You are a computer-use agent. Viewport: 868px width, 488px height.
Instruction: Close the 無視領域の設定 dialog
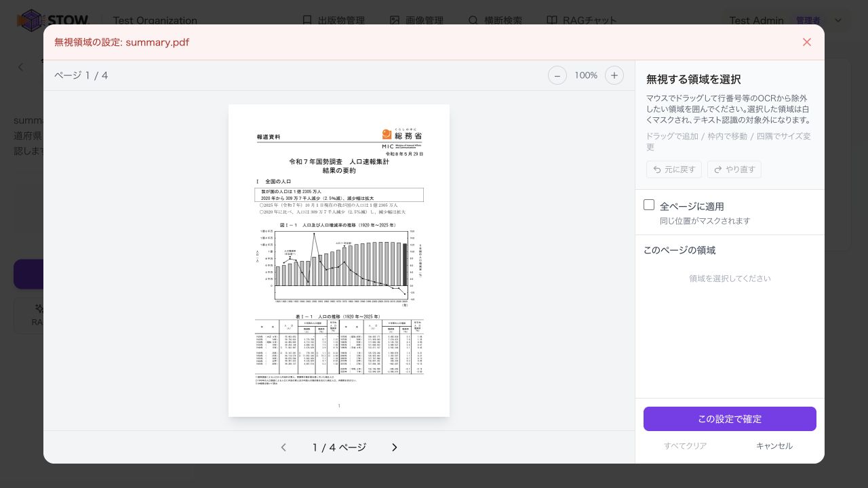pos(807,42)
